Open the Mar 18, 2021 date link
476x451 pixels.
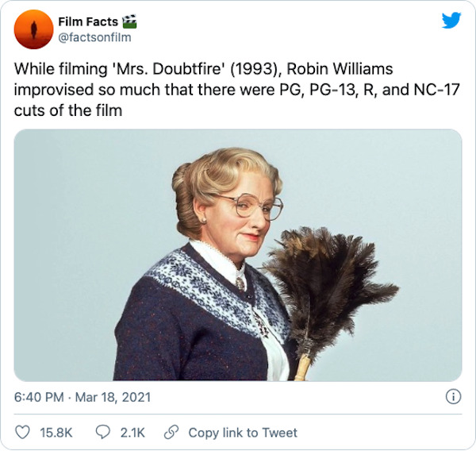[x=113, y=397]
